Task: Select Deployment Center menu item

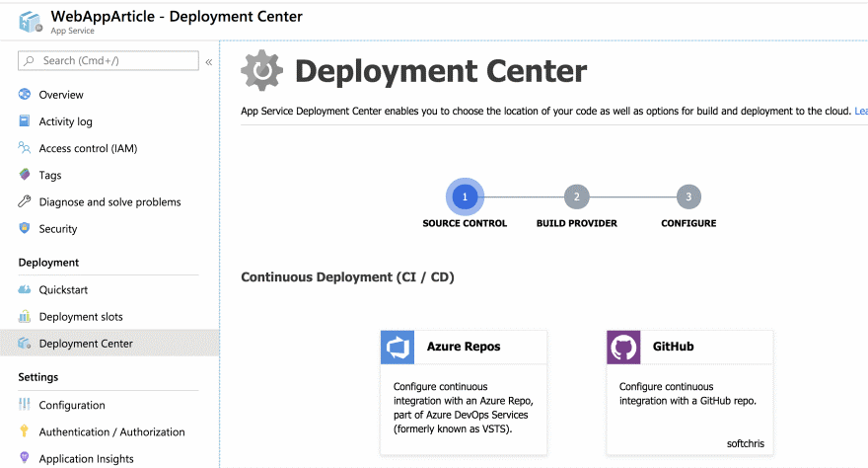Action: coord(86,344)
